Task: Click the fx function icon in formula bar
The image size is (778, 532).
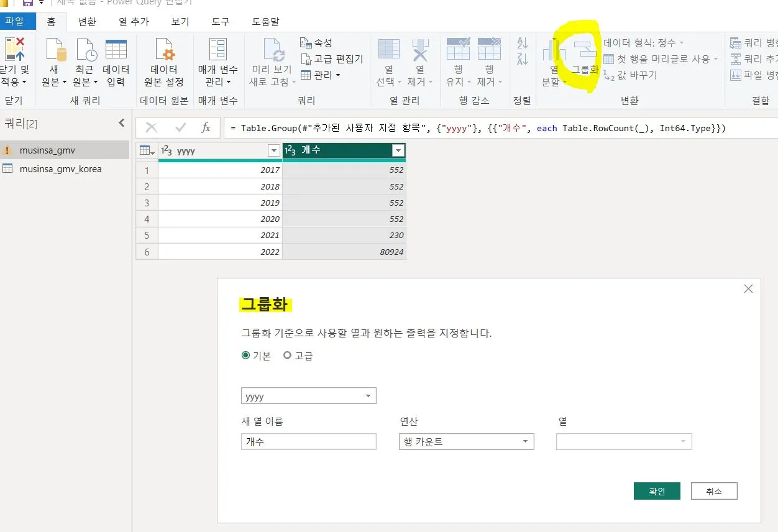Action: [206, 128]
